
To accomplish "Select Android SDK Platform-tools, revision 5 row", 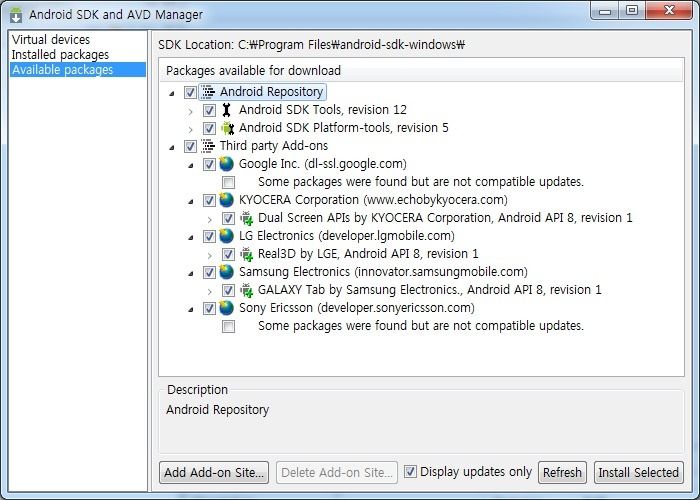I will [x=344, y=128].
